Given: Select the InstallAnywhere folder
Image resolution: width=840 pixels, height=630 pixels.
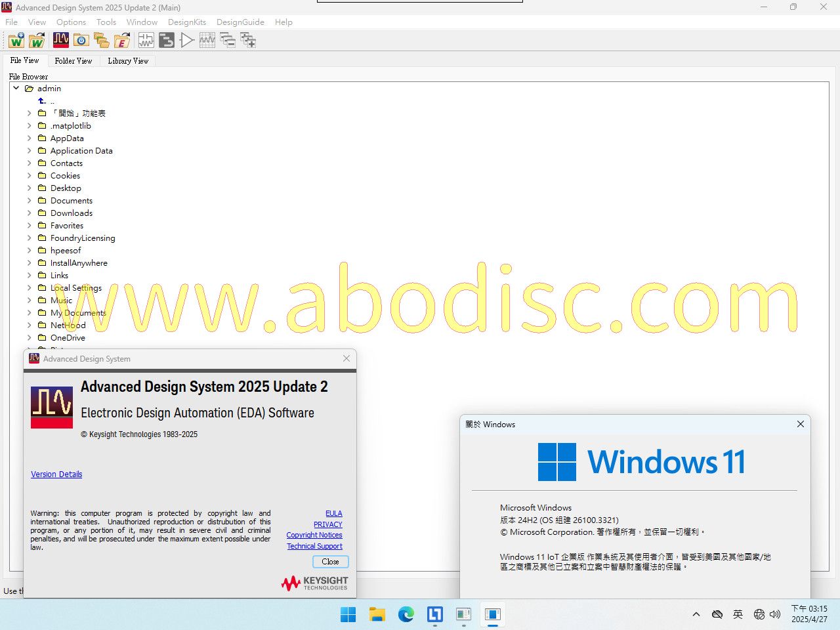Looking at the screenshot, I should coord(79,263).
